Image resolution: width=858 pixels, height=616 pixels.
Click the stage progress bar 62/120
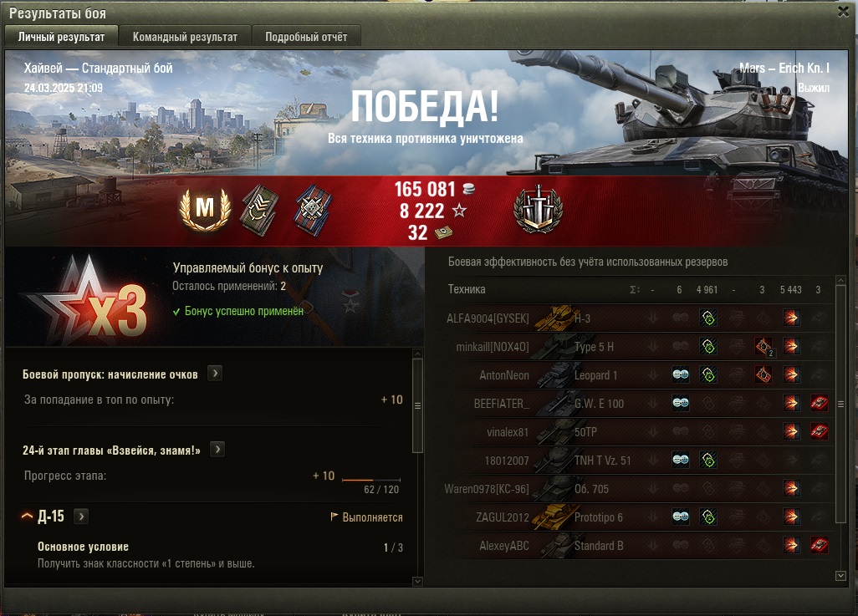(371, 480)
